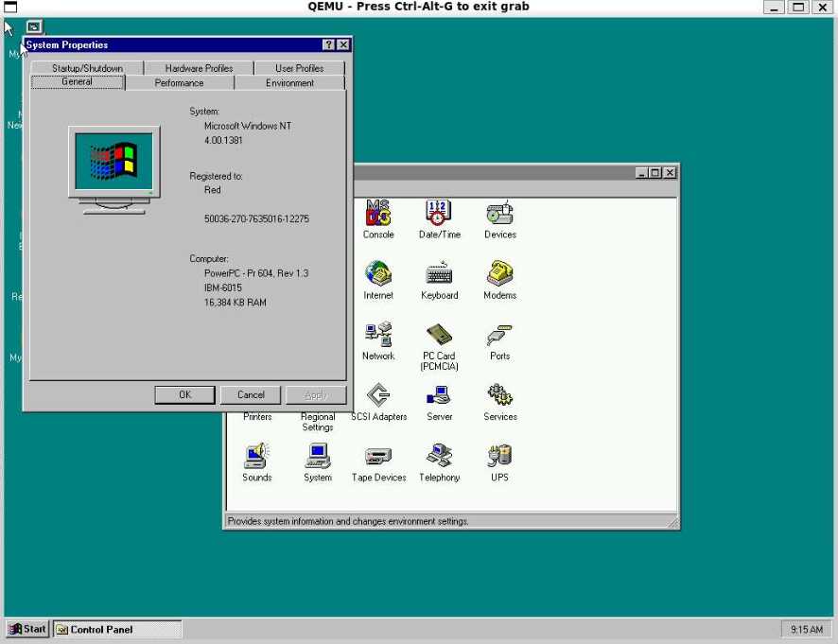Cancel the System Properties dialog

coord(251,395)
